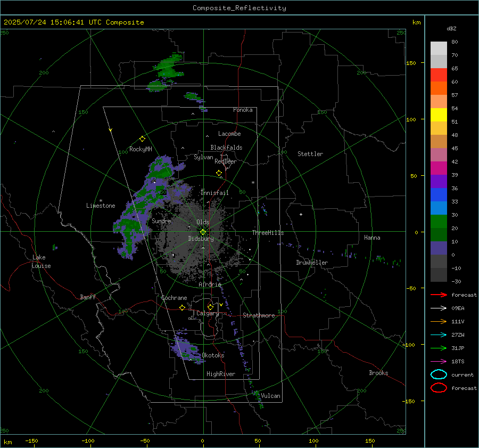This screenshot has height=448, width=479.
Task: Click the purple echo patch west of Okotoks
Action: point(186,348)
